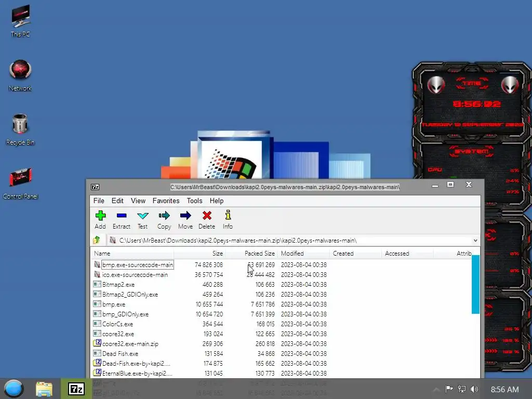
Task: Open the View menu
Action: [x=138, y=201]
